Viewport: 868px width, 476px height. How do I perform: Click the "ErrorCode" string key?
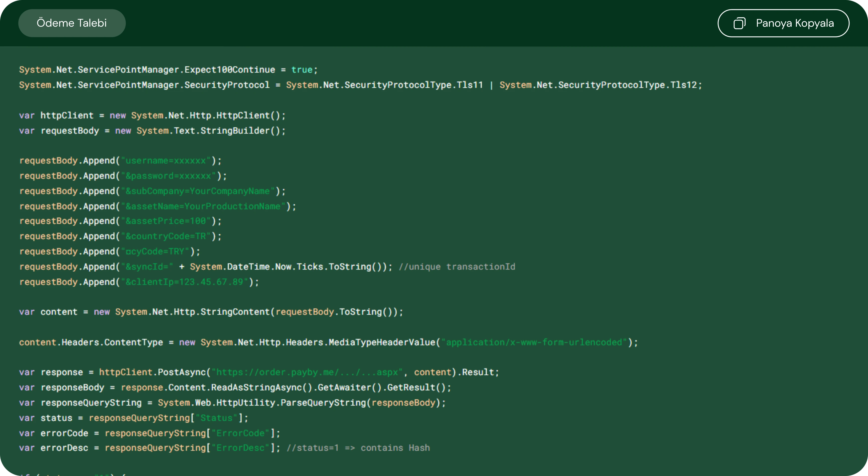[x=241, y=433]
